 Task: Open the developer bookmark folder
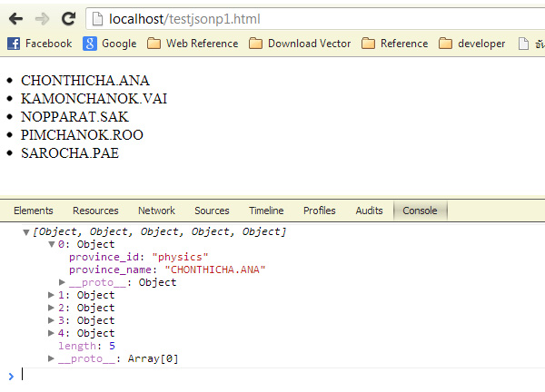coord(472,44)
